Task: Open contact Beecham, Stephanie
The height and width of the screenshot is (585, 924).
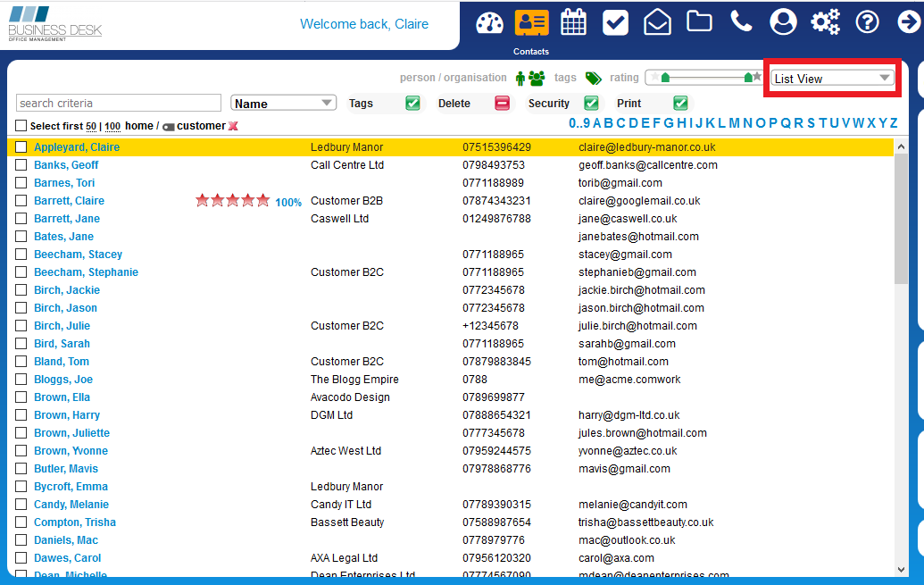Action: point(86,272)
